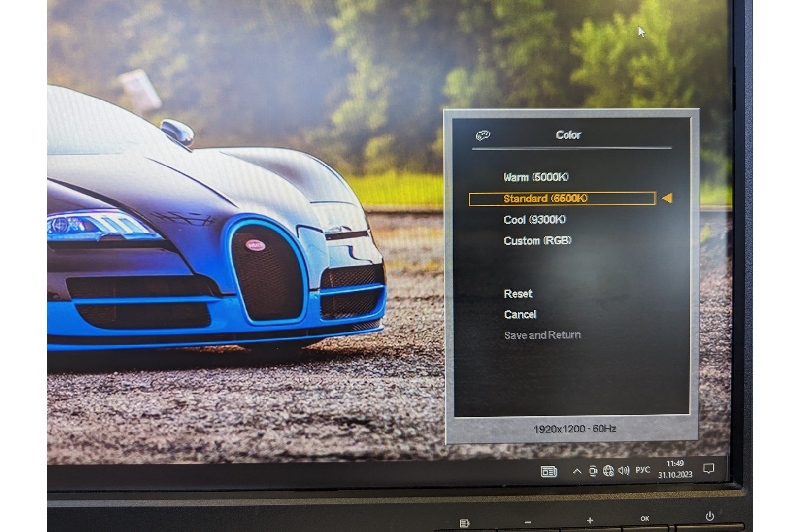
Task: Select Cool (9300K) color option
Action: (534, 220)
